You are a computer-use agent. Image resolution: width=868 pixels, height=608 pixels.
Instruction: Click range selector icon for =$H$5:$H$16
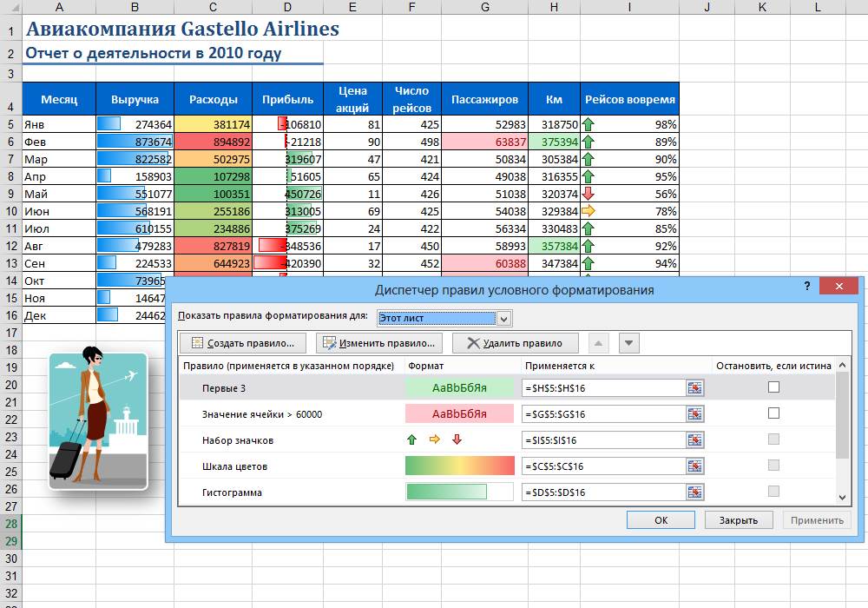click(x=694, y=388)
